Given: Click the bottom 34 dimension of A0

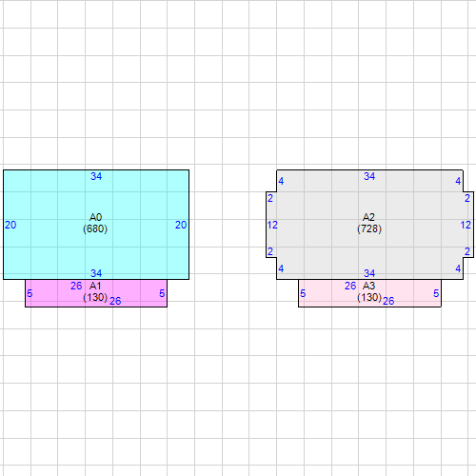Looking at the screenshot, I should click(x=96, y=273).
